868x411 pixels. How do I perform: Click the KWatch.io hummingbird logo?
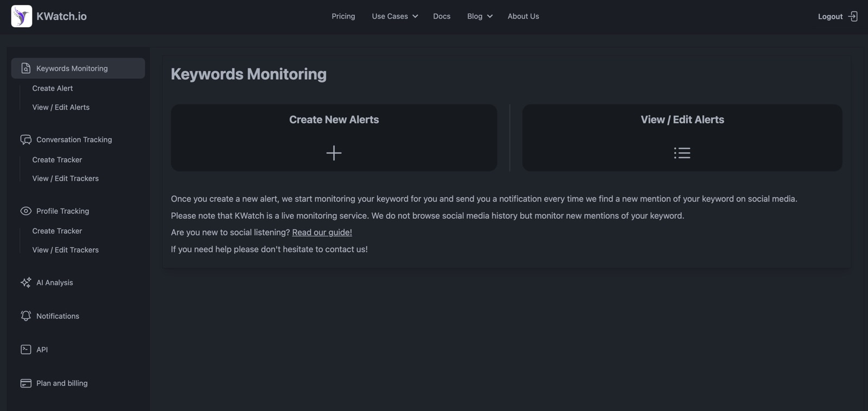coord(22,16)
